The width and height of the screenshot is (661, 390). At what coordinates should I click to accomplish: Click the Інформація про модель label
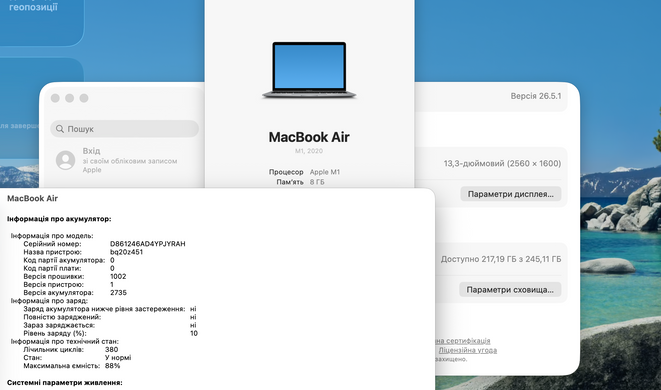(x=52, y=236)
